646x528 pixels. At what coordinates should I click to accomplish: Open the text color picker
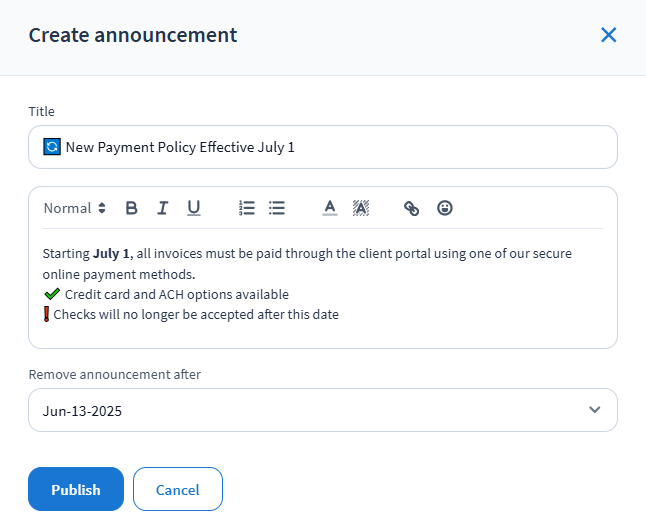330,208
